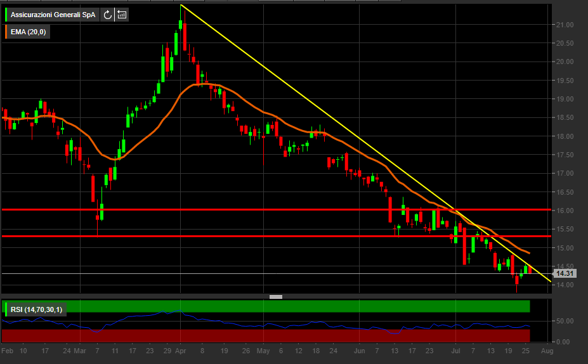The width and height of the screenshot is (588, 364).
Task: Click the 21.00 level on the price axis
Action: (565, 25)
